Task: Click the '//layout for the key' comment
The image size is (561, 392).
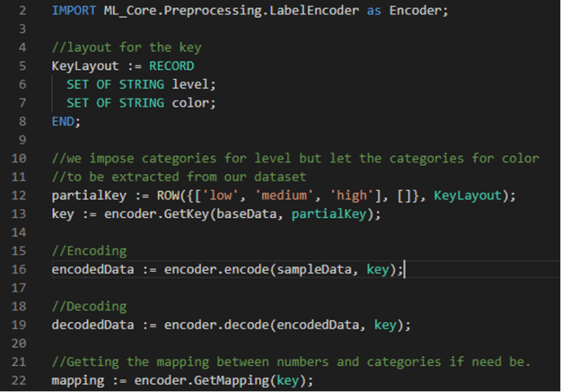Action: [x=127, y=48]
